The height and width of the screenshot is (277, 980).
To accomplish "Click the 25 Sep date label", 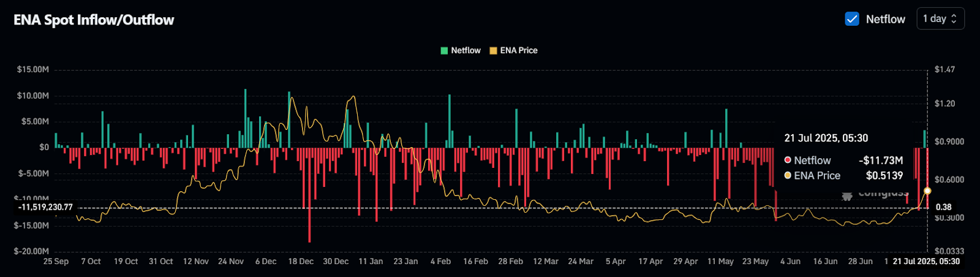I will (x=56, y=261).
